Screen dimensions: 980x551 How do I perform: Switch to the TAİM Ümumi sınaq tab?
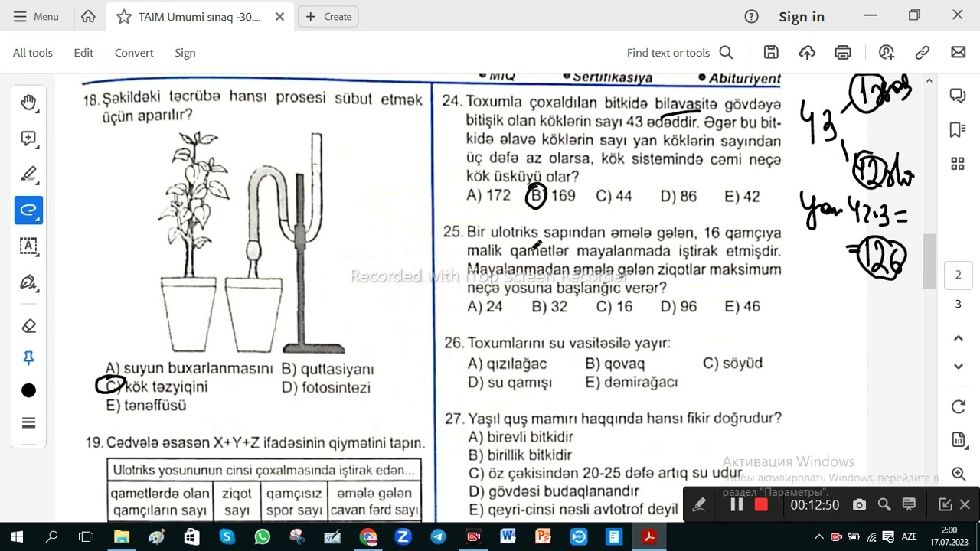pyautogui.click(x=199, y=16)
